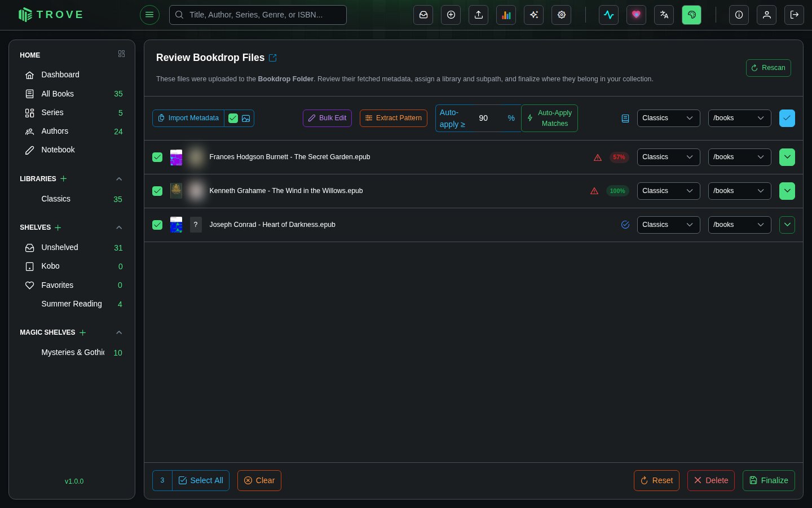Click the logout icon
Viewport: 812px width, 508px height.
(x=795, y=15)
